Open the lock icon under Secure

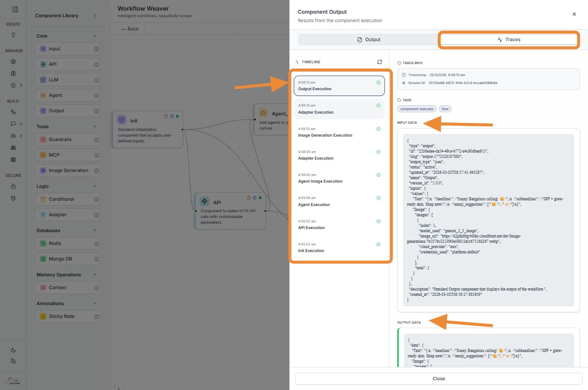[13, 186]
